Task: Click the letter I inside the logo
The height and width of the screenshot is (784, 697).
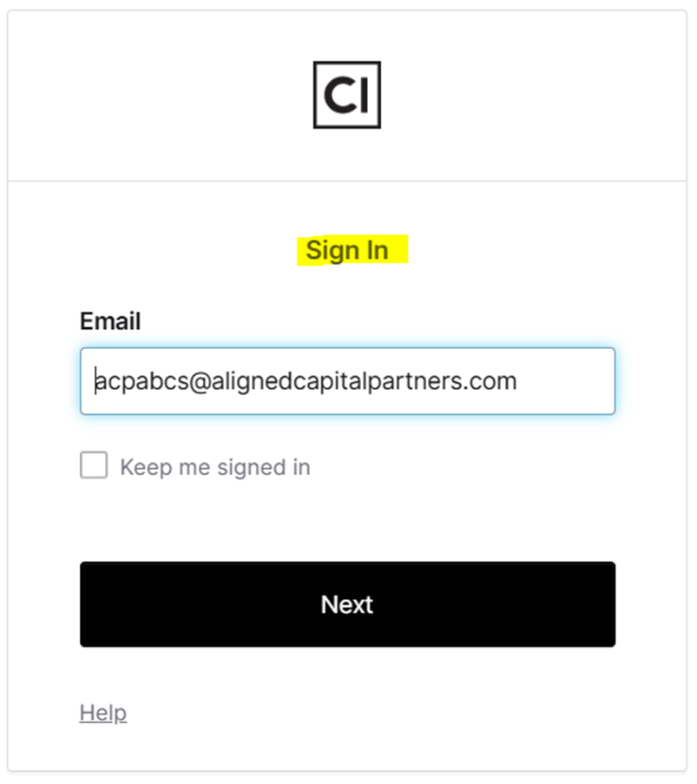Action: point(364,95)
